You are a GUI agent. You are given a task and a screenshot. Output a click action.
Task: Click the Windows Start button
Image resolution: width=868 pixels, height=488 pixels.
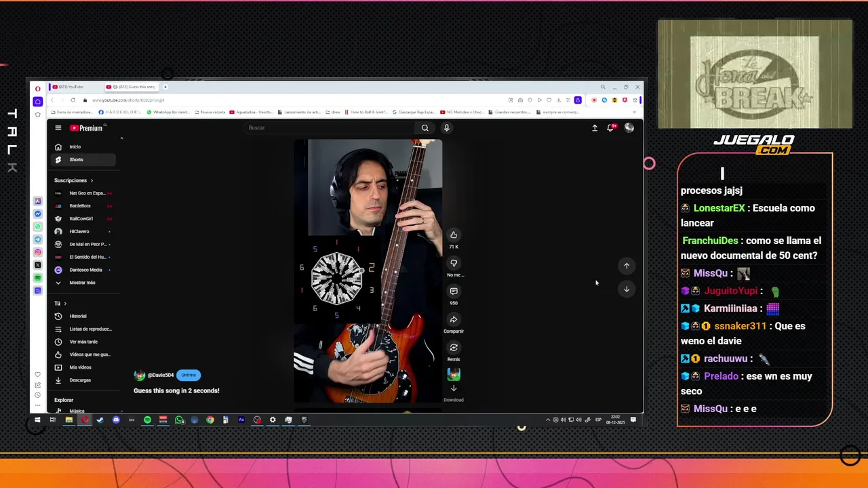[37, 420]
